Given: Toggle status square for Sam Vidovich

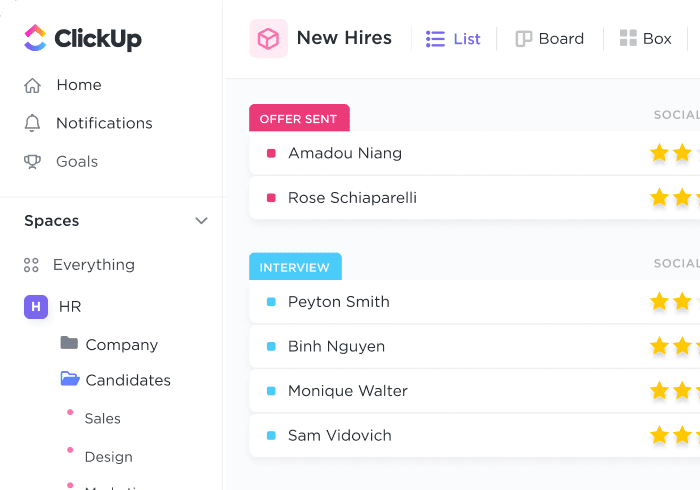Looking at the screenshot, I should (271, 436).
